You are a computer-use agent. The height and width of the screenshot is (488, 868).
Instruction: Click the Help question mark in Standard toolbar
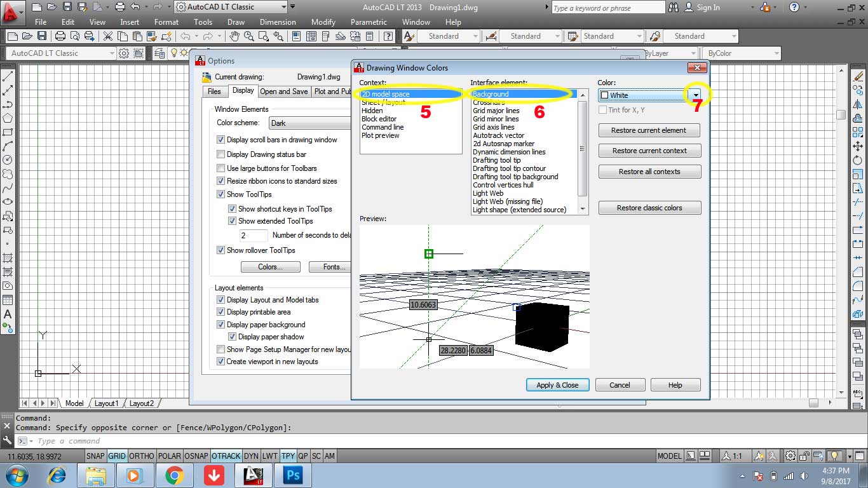coord(387,36)
